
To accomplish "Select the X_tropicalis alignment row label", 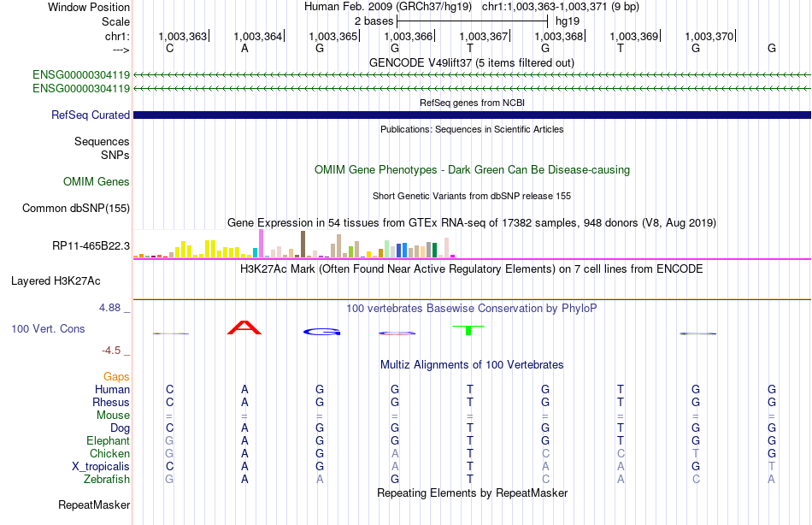I will (x=101, y=467).
